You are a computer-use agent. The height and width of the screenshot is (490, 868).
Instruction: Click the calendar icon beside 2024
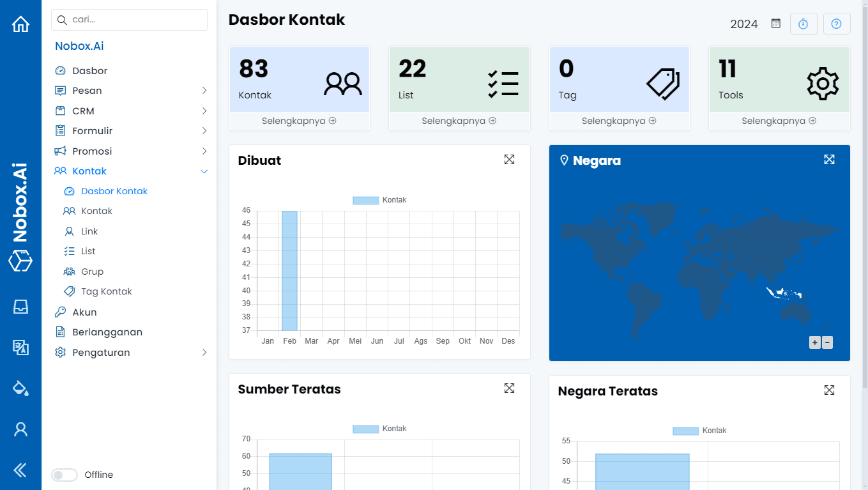776,24
